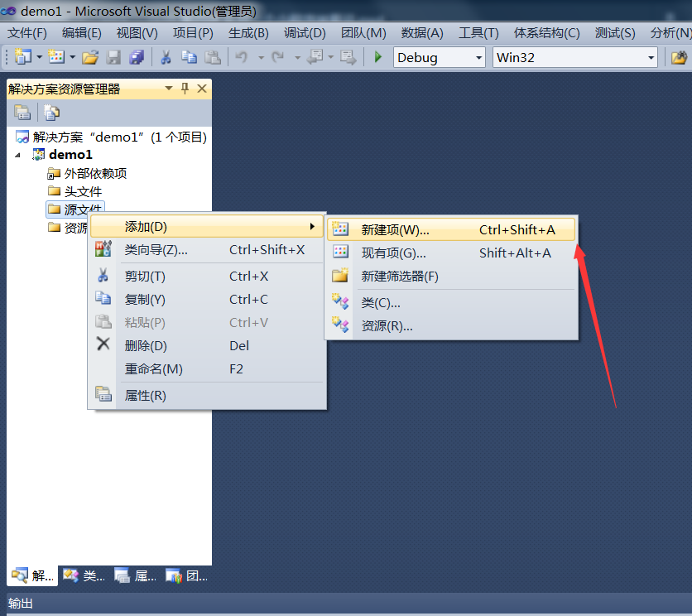This screenshot has width=692, height=616.
Task: Open the Navigate Backward dropdown arrow
Action: click(331, 57)
